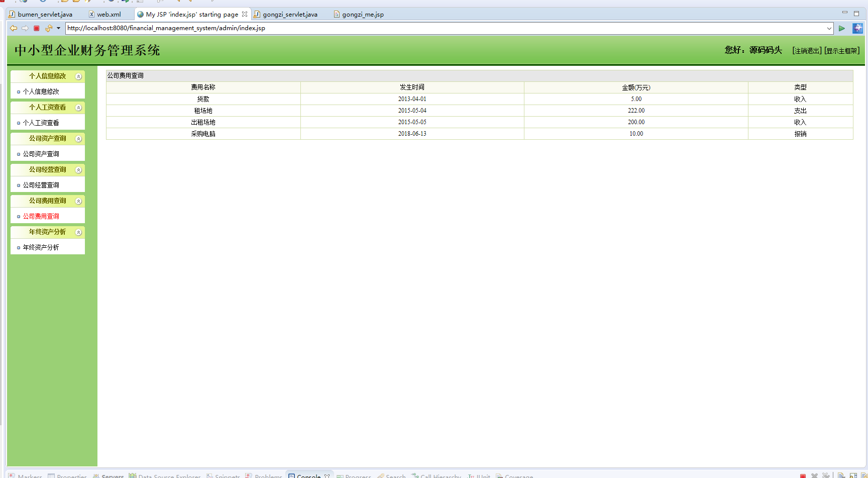This screenshot has width=868, height=478.
Task: Open the 个人信息修改 menu link
Action: pyautogui.click(x=41, y=91)
